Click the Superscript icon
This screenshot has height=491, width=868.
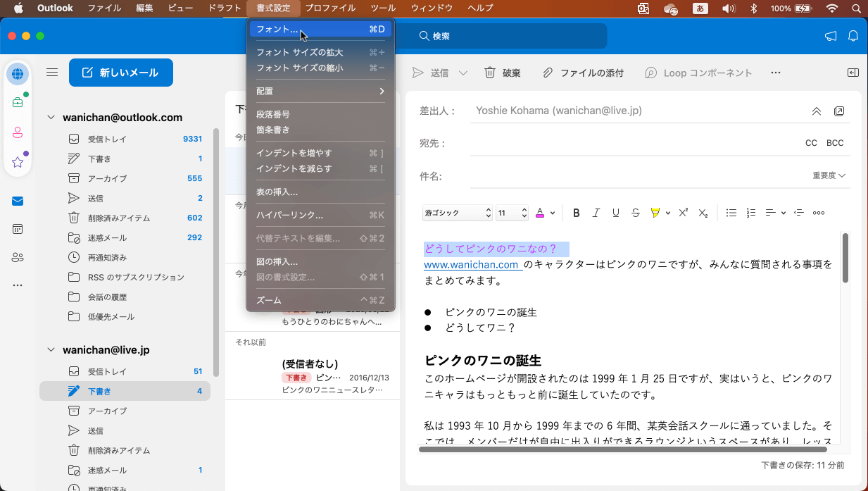click(x=683, y=213)
